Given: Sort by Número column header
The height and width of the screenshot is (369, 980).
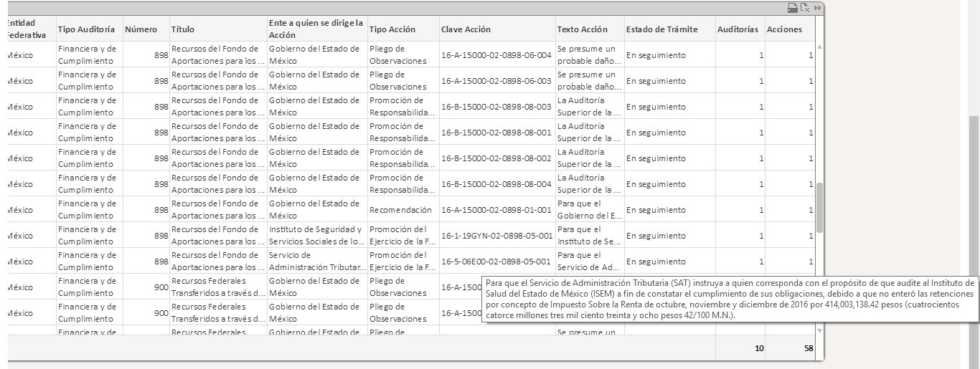Looking at the screenshot, I should tap(141, 29).
